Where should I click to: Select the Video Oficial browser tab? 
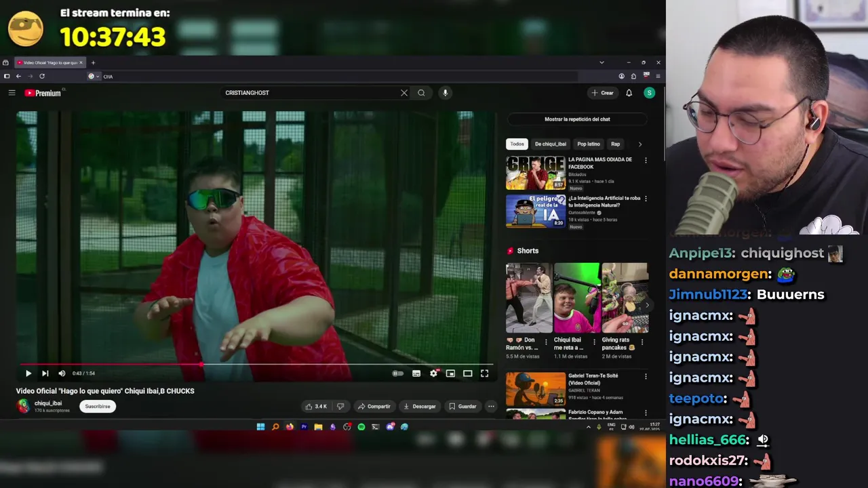tap(49, 63)
